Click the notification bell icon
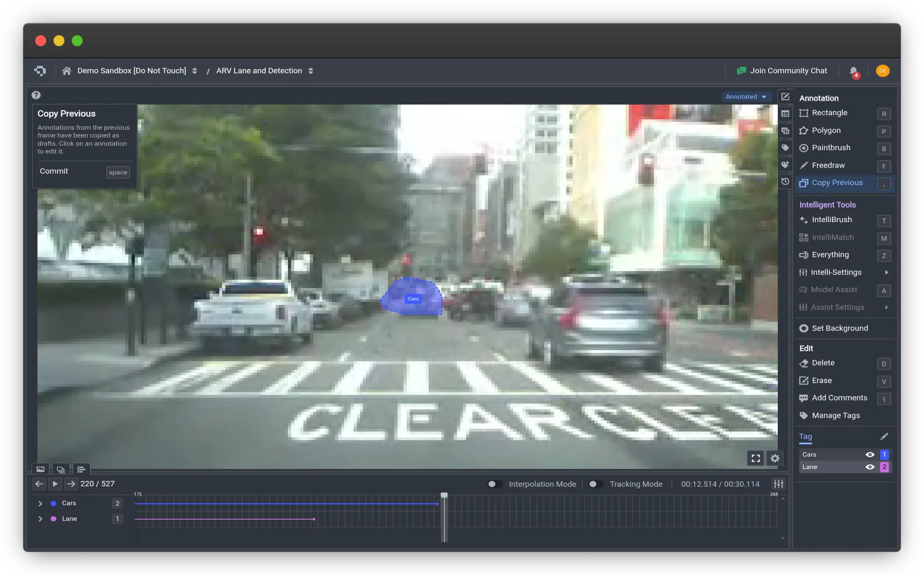This screenshot has height=575, width=924. coord(853,71)
